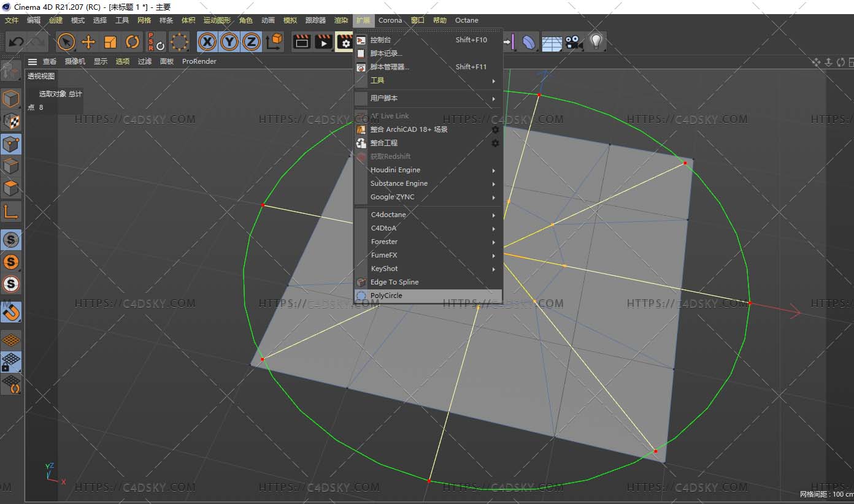The width and height of the screenshot is (854, 504).
Task: Open viewport ProRender menu
Action: 199,61
